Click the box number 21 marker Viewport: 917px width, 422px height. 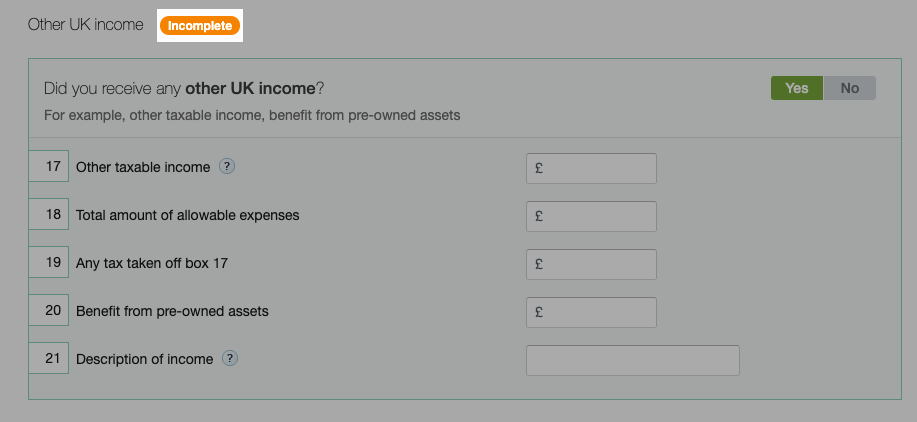coord(49,358)
